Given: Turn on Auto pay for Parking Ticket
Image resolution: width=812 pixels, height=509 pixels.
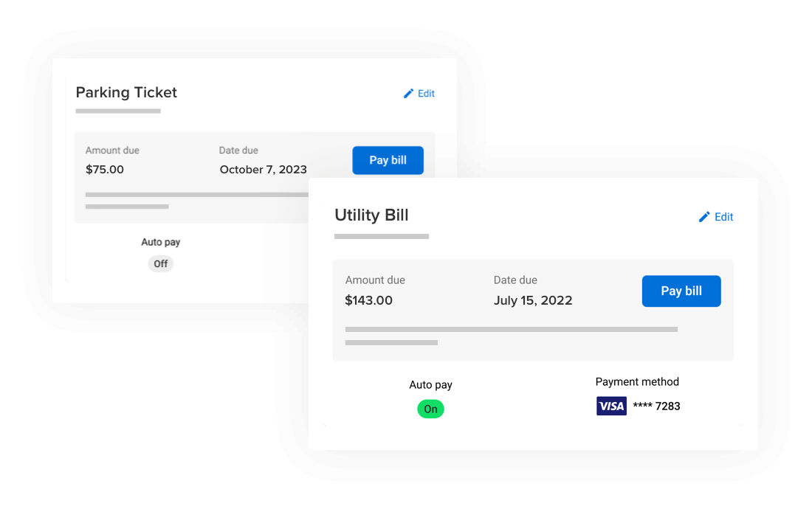Looking at the screenshot, I should (x=161, y=263).
